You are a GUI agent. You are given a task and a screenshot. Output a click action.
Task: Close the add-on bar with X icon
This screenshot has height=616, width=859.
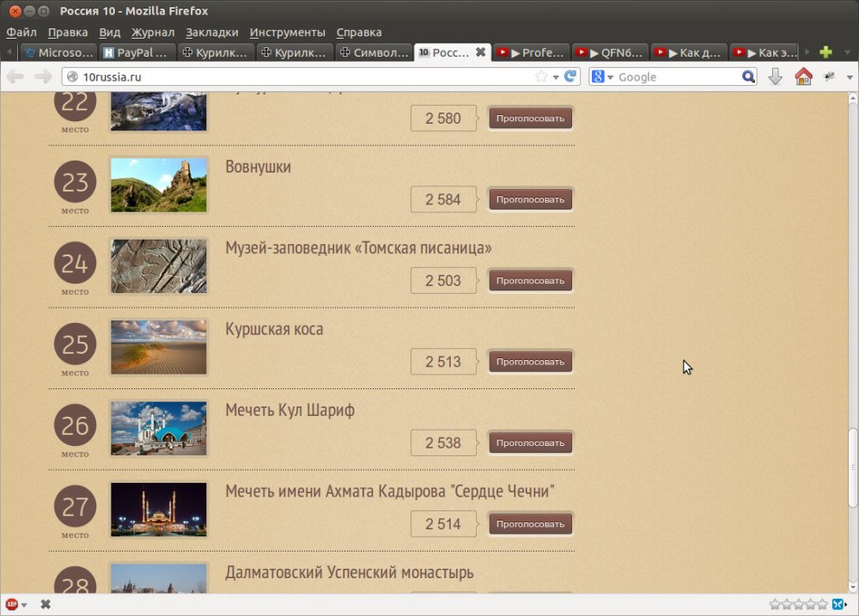(x=46, y=604)
